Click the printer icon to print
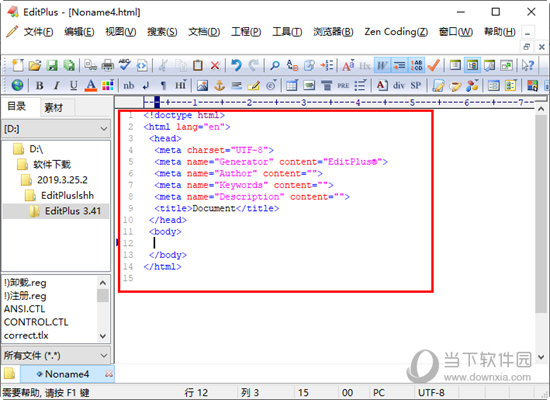Screen dimensions: 550x400 click(x=108, y=65)
